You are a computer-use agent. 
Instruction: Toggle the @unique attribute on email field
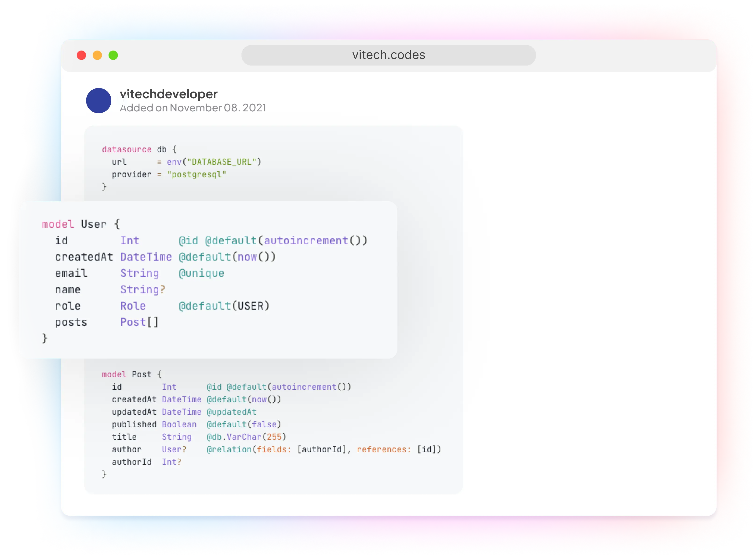[x=201, y=273]
